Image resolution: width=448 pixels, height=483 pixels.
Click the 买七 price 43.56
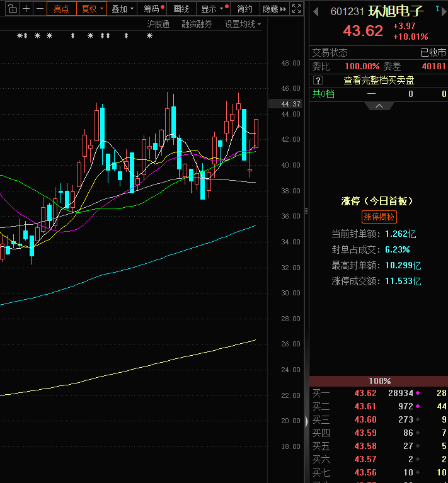pyautogui.click(x=365, y=472)
